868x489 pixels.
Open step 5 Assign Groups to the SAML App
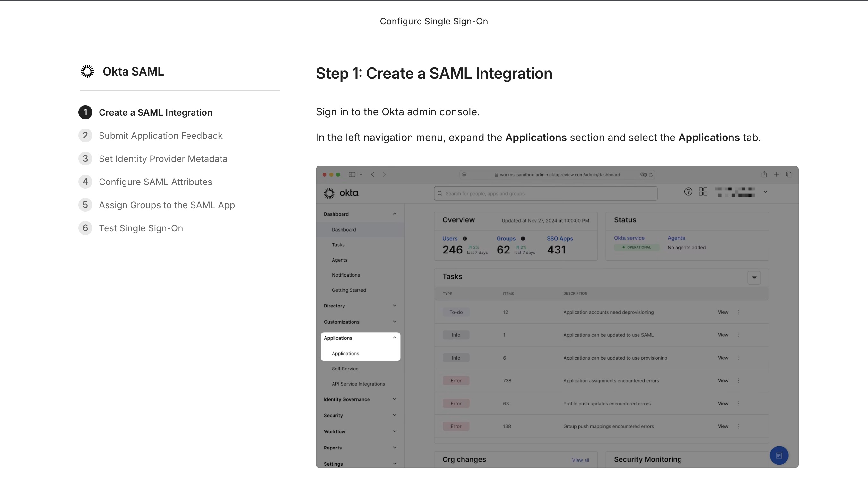(x=157, y=205)
